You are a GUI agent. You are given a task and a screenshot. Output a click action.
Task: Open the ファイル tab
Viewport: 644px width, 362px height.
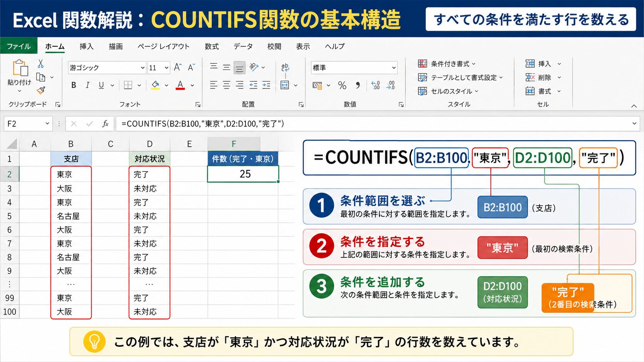tap(18, 46)
